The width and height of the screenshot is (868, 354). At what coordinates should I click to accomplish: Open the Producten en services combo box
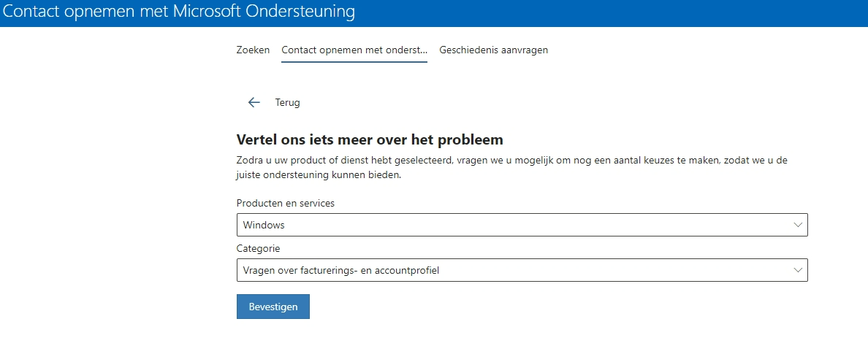click(522, 225)
